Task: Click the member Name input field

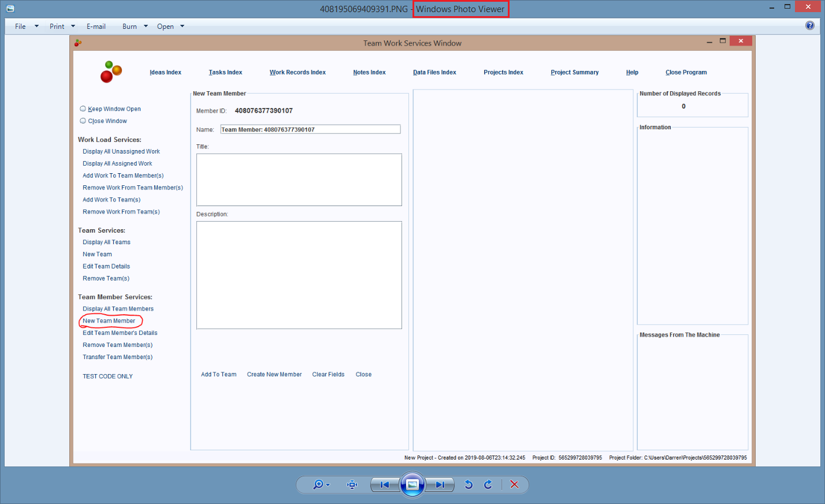Action: pos(310,129)
